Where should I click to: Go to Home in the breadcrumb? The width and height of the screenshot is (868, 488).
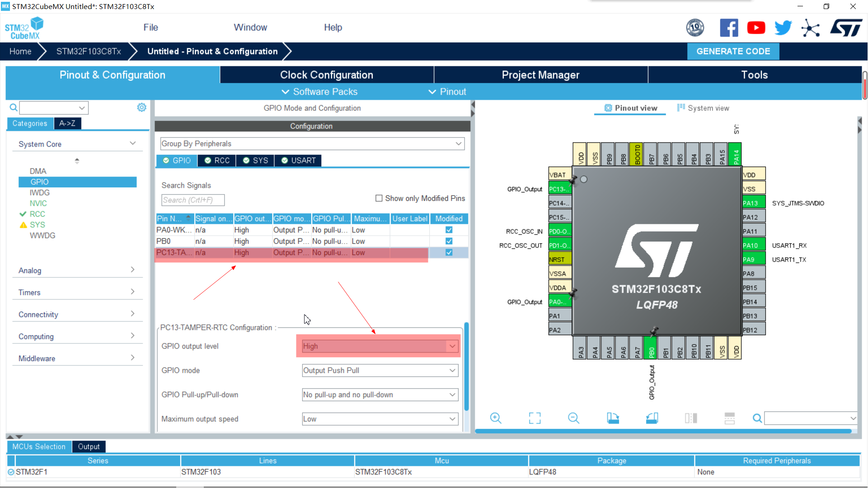click(x=20, y=51)
